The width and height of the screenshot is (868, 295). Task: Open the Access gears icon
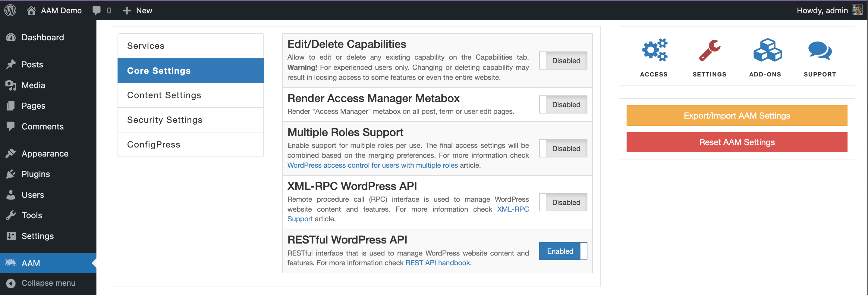tap(654, 50)
